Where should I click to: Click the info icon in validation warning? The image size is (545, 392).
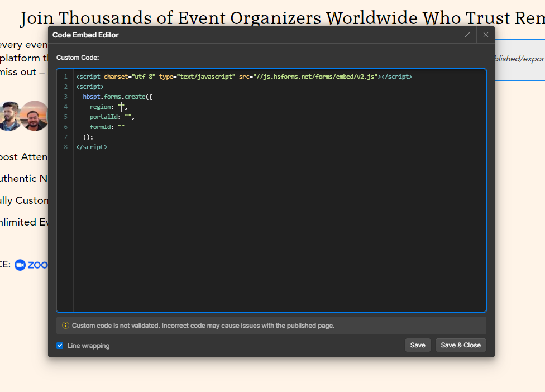pyautogui.click(x=65, y=326)
